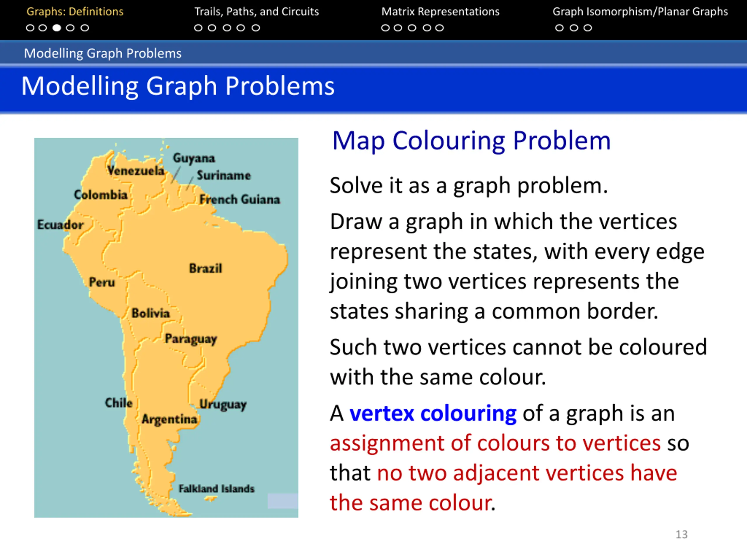
Task: Click the lavender rectangle in map corner
Action: pos(283,501)
